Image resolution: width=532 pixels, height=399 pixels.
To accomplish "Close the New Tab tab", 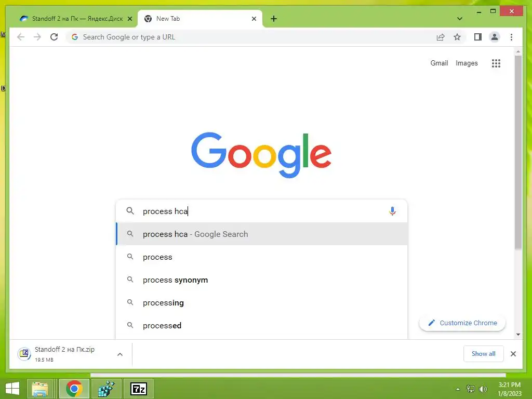I will point(254,19).
